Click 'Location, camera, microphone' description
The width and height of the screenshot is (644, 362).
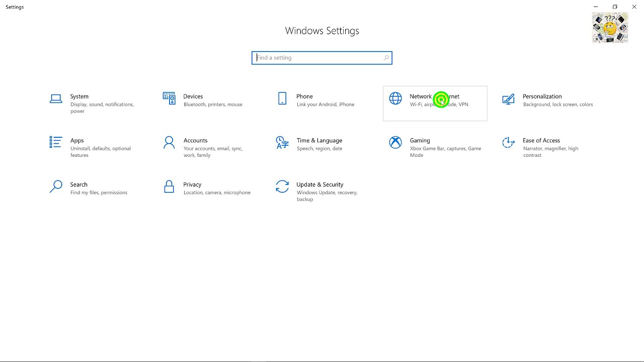click(x=217, y=193)
